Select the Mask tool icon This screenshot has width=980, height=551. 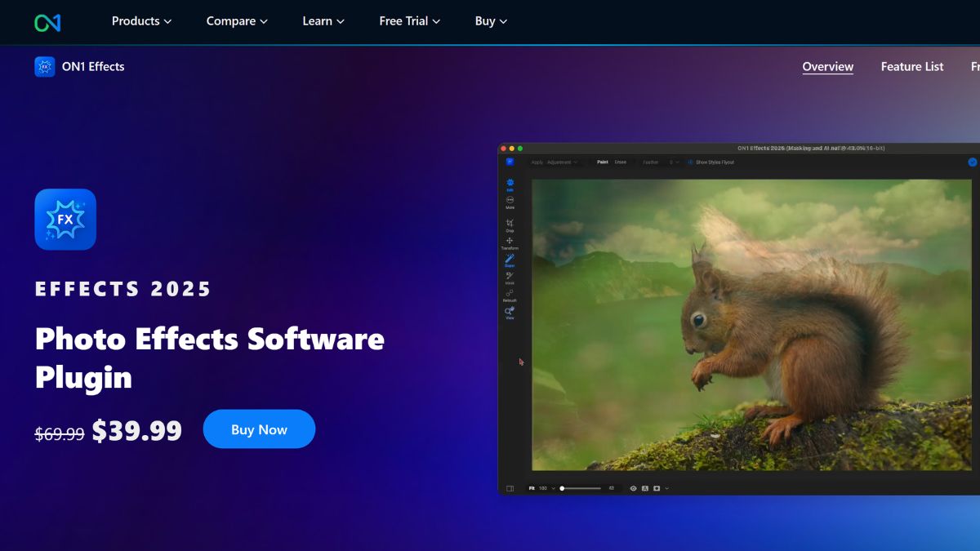pos(510,278)
